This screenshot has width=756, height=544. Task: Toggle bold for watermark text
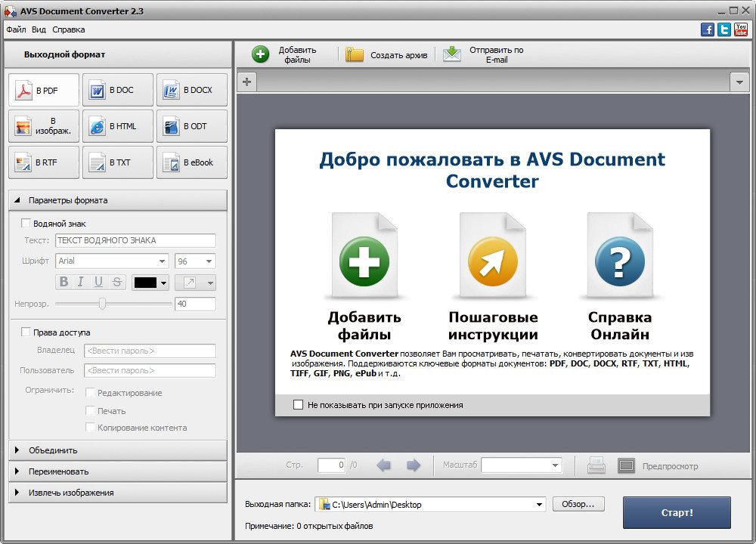[x=64, y=282]
